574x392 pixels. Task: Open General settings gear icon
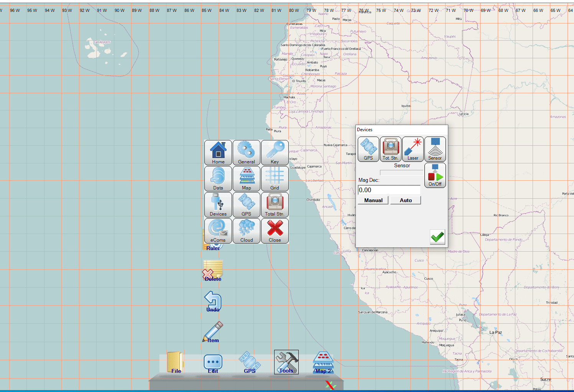point(247,152)
